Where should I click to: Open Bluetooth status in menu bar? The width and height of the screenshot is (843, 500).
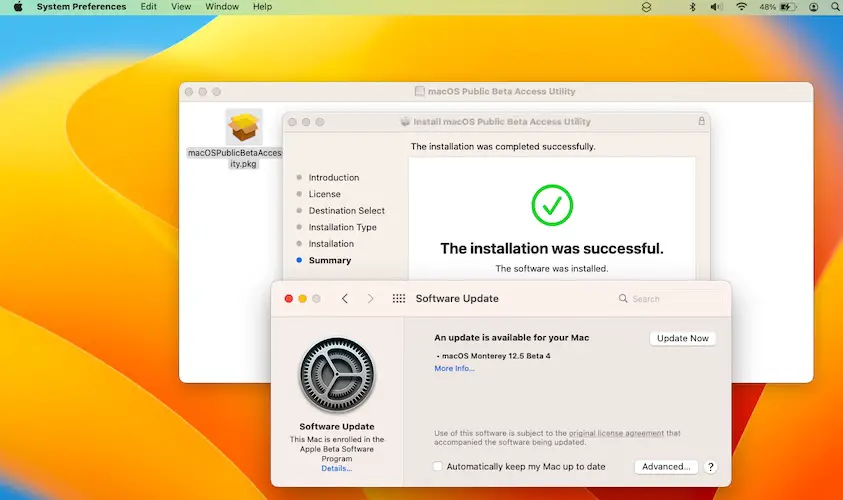(692, 7)
